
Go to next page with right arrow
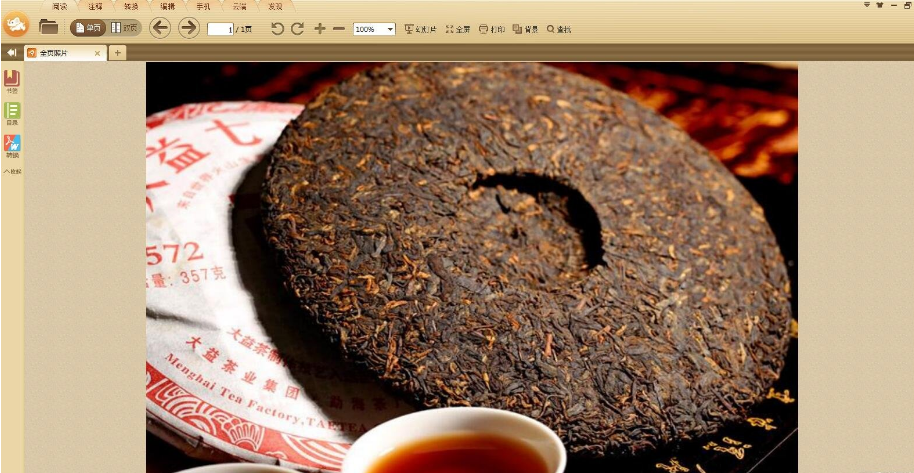pos(189,28)
